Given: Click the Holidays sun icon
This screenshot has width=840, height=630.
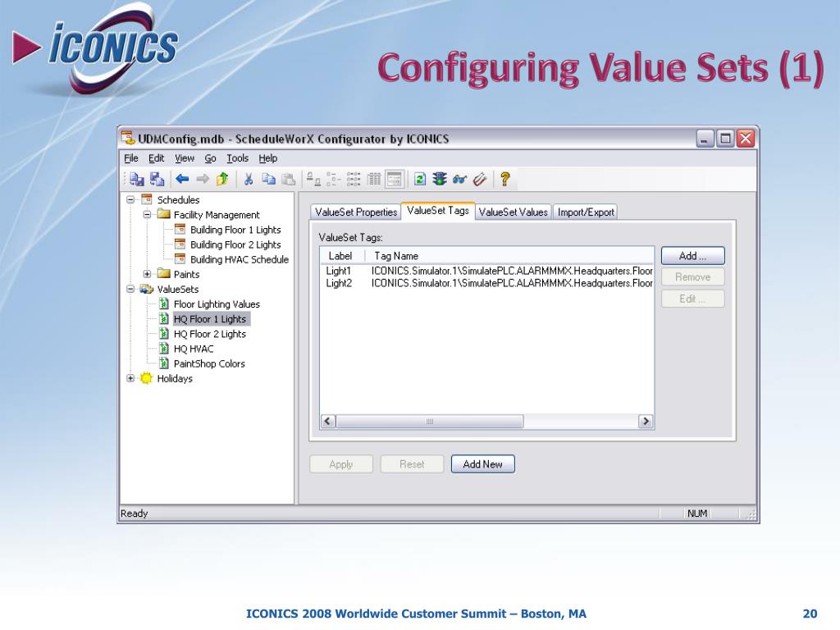Looking at the screenshot, I should click(146, 379).
